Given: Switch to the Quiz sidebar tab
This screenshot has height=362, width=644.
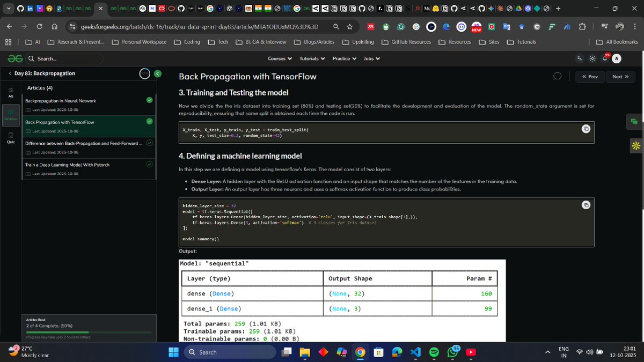Looking at the screenshot, I should 11,138.
